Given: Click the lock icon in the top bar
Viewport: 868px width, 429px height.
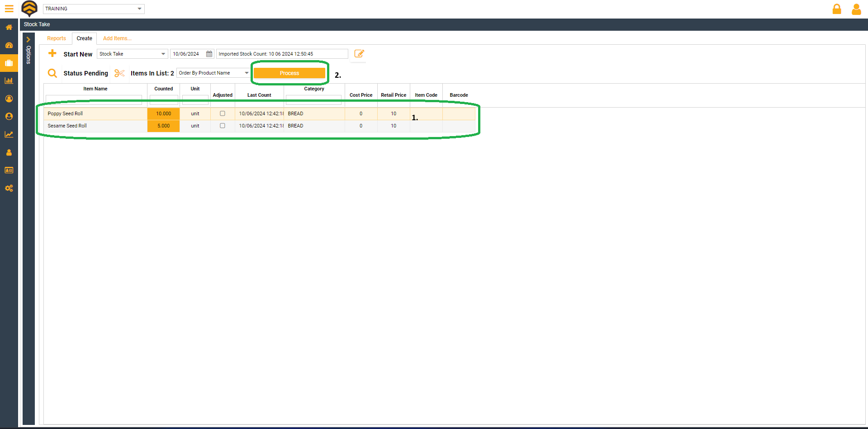Looking at the screenshot, I should coord(837,9).
